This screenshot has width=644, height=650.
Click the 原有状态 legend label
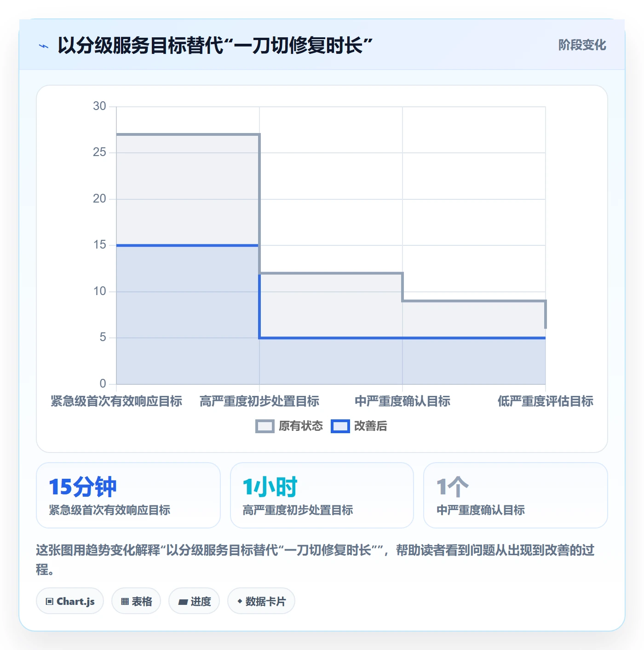coord(301,426)
